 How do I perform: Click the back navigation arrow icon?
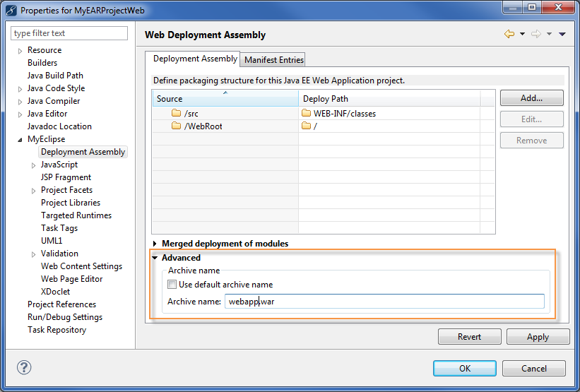coord(509,34)
